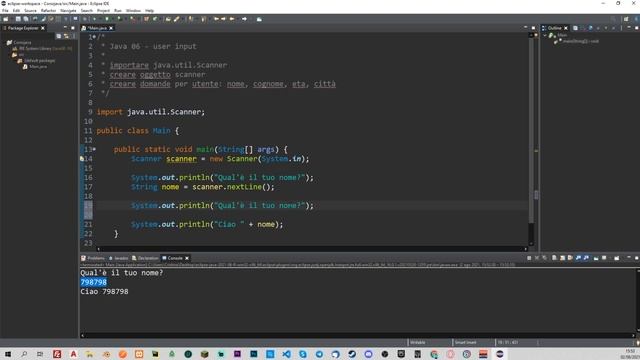Close the Main.java editor tab
This screenshot has width=640, height=360.
[111, 28]
